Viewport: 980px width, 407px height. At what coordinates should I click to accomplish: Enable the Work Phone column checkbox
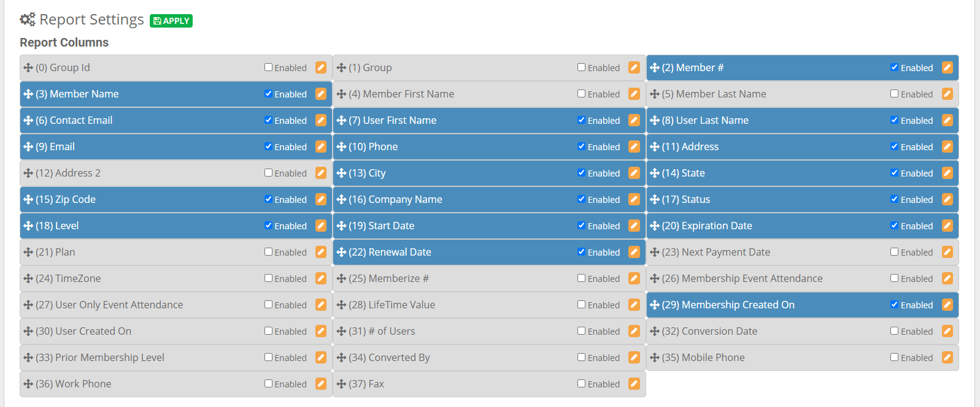pyautogui.click(x=268, y=384)
